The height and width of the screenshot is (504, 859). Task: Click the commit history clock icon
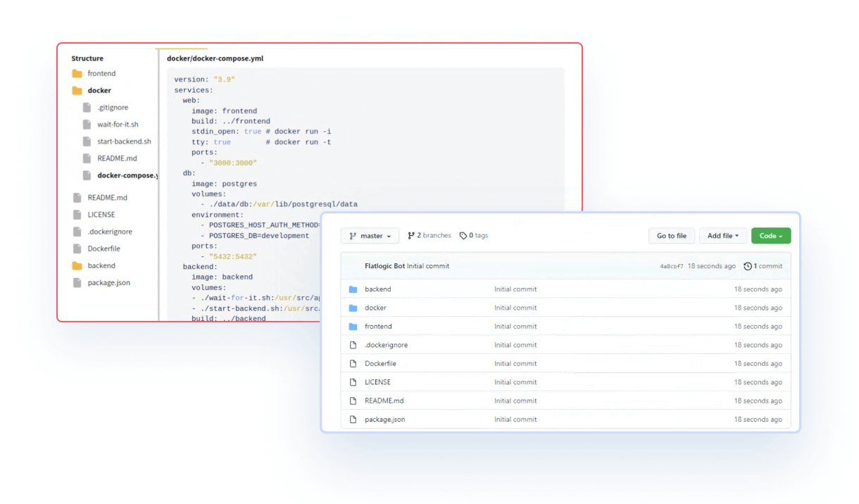[x=748, y=266]
